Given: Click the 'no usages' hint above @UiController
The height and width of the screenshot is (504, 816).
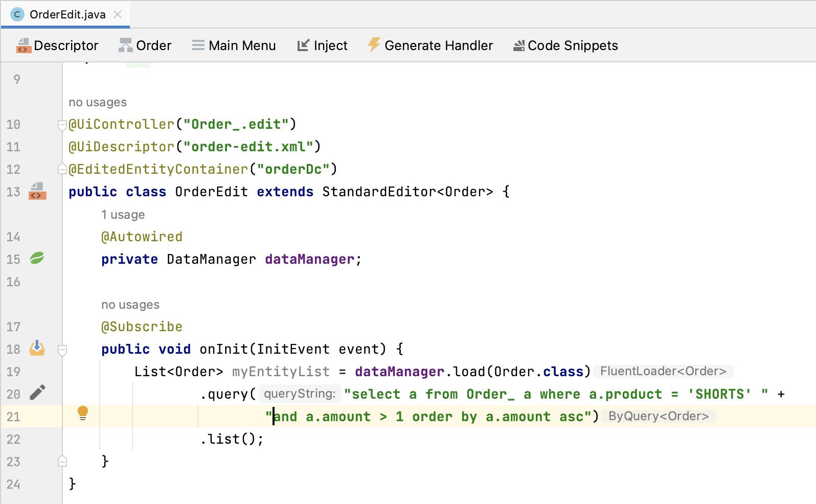Looking at the screenshot, I should click(x=98, y=102).
